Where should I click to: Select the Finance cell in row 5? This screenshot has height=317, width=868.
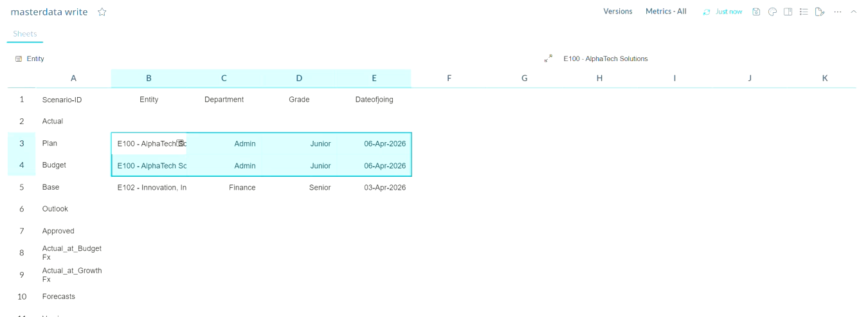[224, 188]
